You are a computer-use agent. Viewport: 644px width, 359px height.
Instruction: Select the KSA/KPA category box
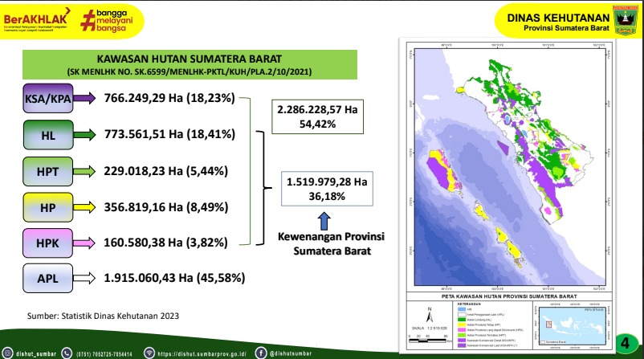[x=47, y=100]
